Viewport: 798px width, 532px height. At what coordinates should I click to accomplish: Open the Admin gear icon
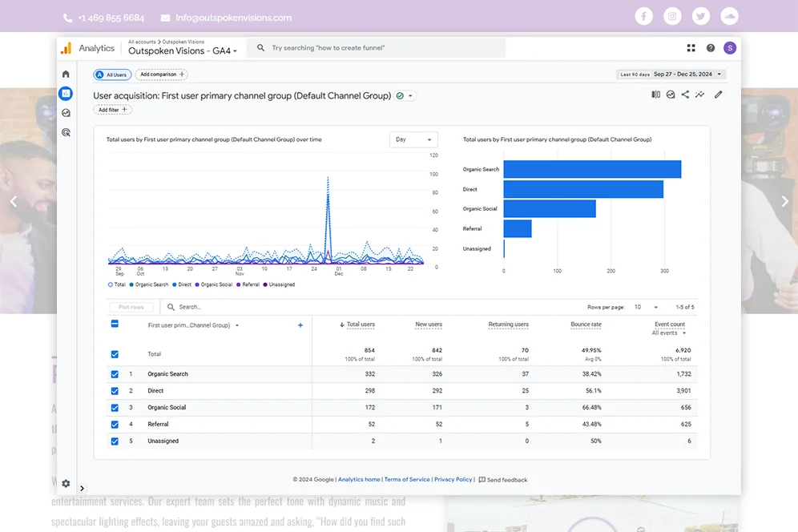point(66,483)
